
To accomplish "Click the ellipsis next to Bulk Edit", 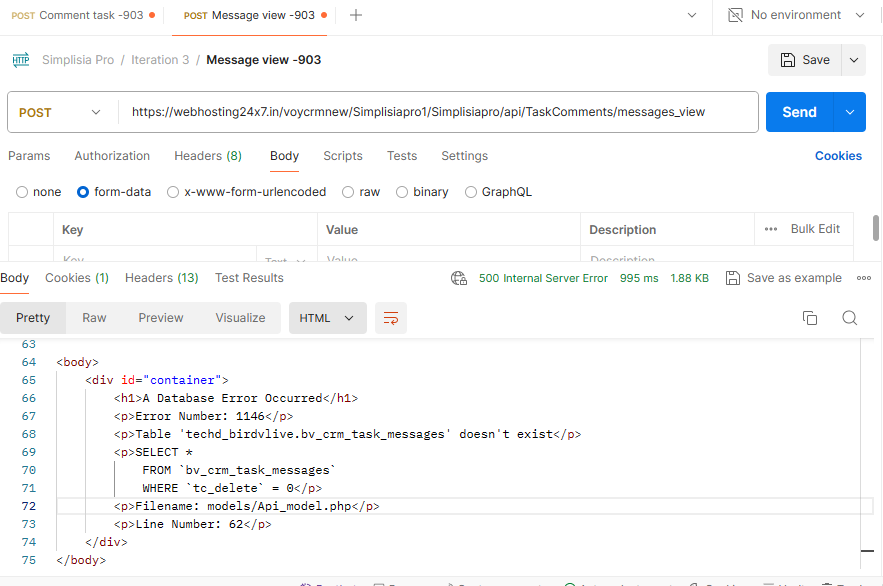I will pos(771,229).
